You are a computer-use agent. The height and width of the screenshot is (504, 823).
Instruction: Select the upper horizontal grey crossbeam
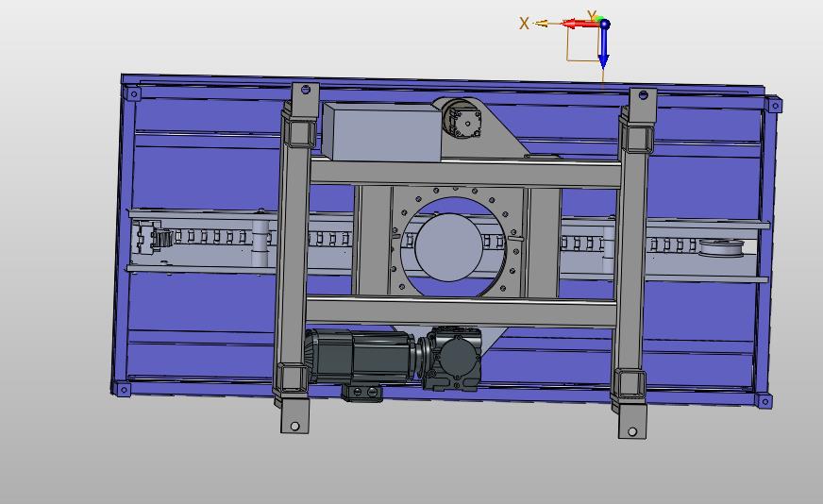coord(464,174)
